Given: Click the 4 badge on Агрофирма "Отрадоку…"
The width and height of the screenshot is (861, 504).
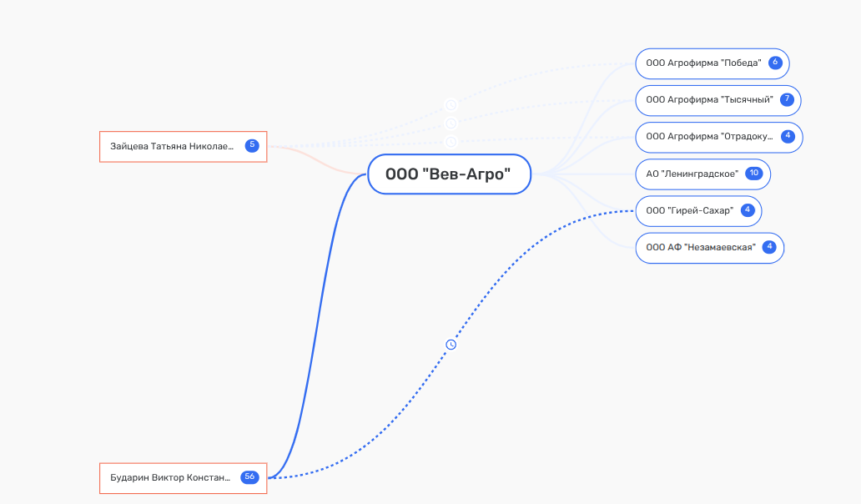Looking at the screenshot, I should click(788, 136).
